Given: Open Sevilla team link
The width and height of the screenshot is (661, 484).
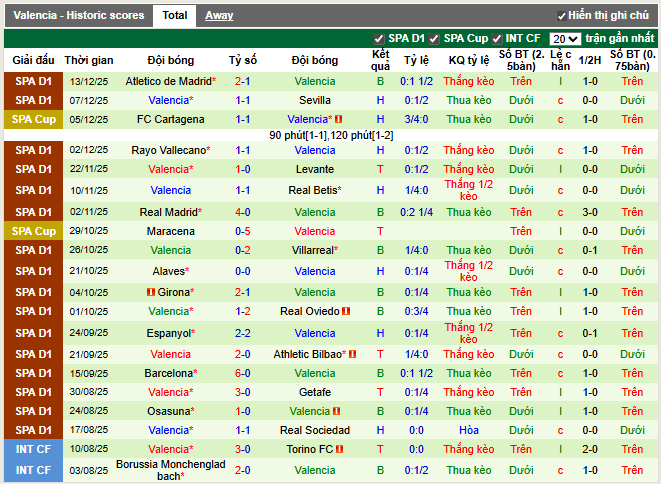Looking at the screenshot, I should click(314, 100).
